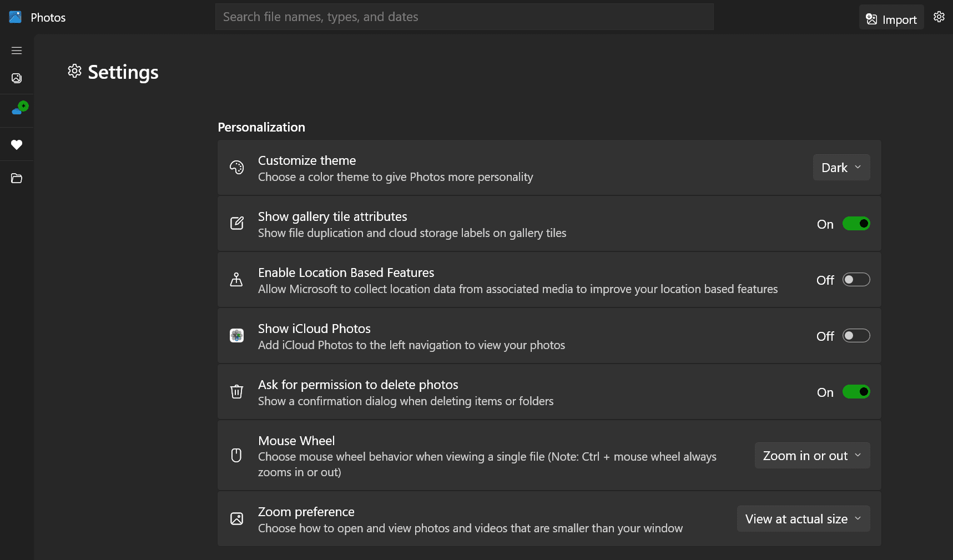Click Ask for permission to delete photos label
This screenshot has width=953, height=560.
(x=358, y=385)
